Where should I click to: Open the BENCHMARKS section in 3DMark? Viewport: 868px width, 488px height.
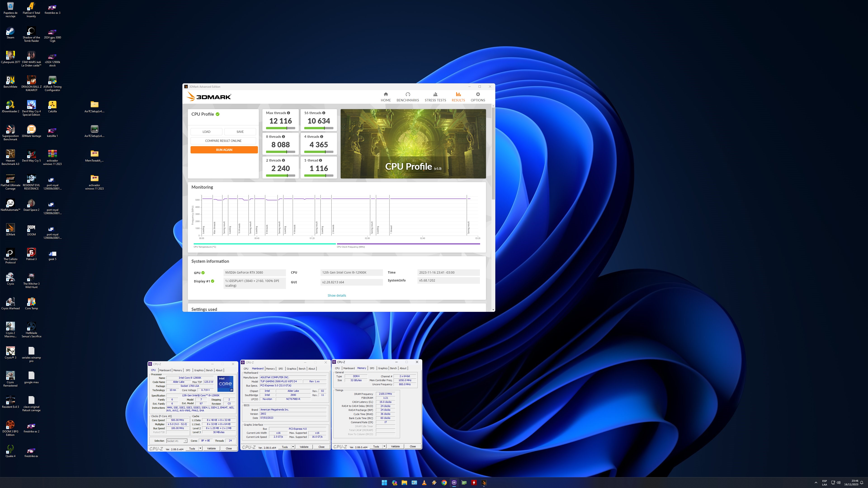[408, 97]
